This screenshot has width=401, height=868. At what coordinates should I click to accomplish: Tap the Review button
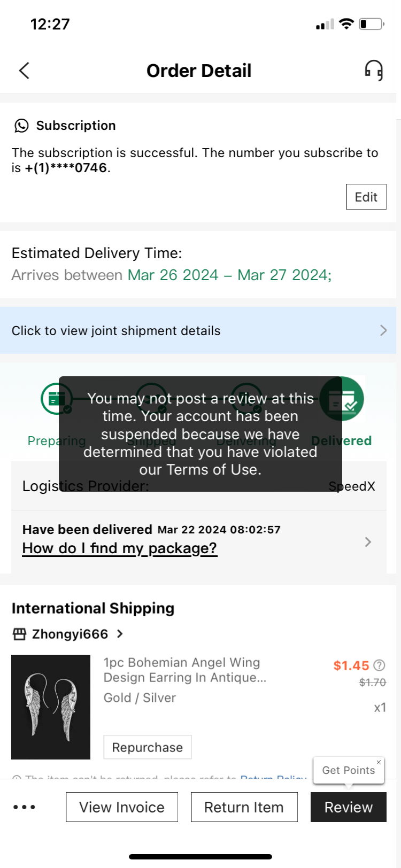[348, 807]
